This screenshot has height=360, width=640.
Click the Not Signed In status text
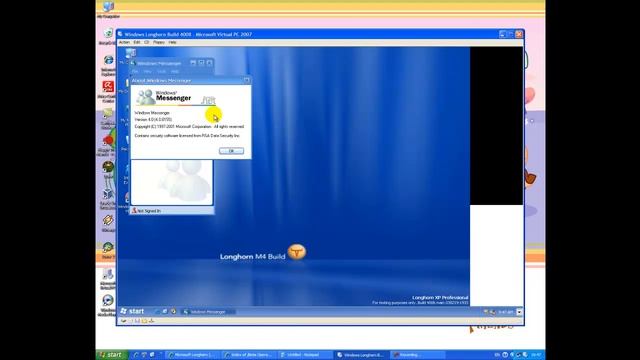(149, 211)
